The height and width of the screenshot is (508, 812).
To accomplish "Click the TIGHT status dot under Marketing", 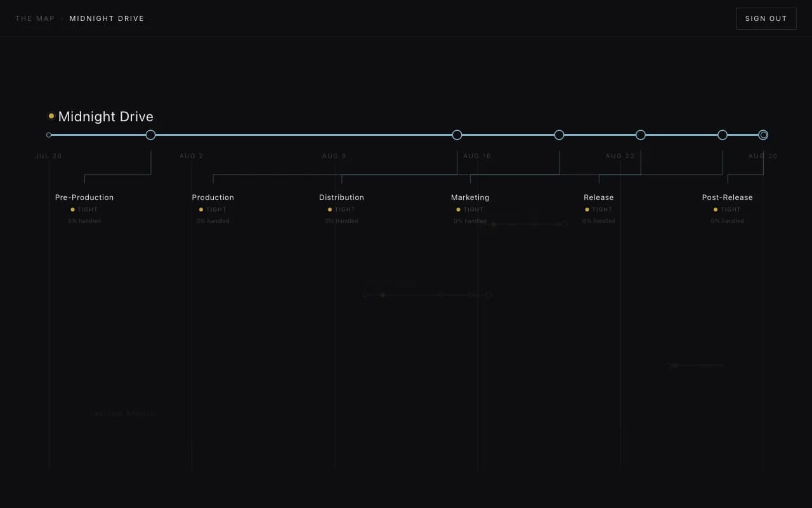I will [x=458, y=210].
